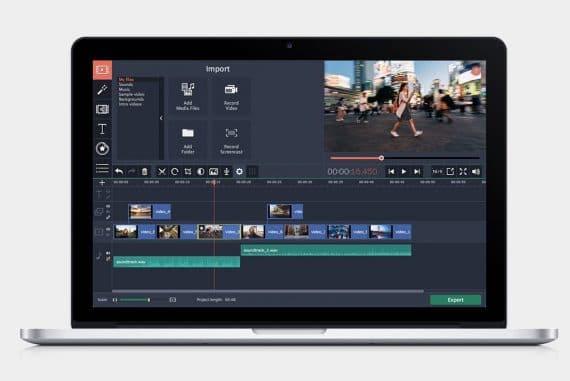Click the crop tool icon
Screen dimensions: 570x381
188,172
